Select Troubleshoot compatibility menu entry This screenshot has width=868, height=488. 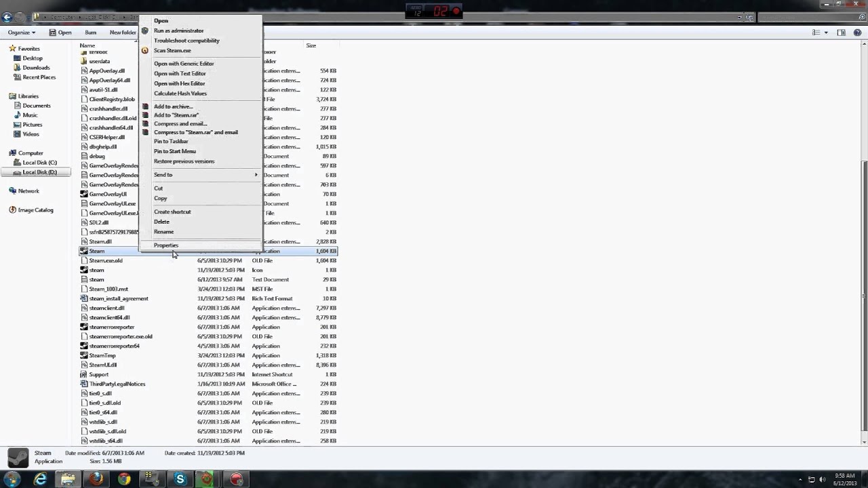pyautogui.click(x=186, y=41)
